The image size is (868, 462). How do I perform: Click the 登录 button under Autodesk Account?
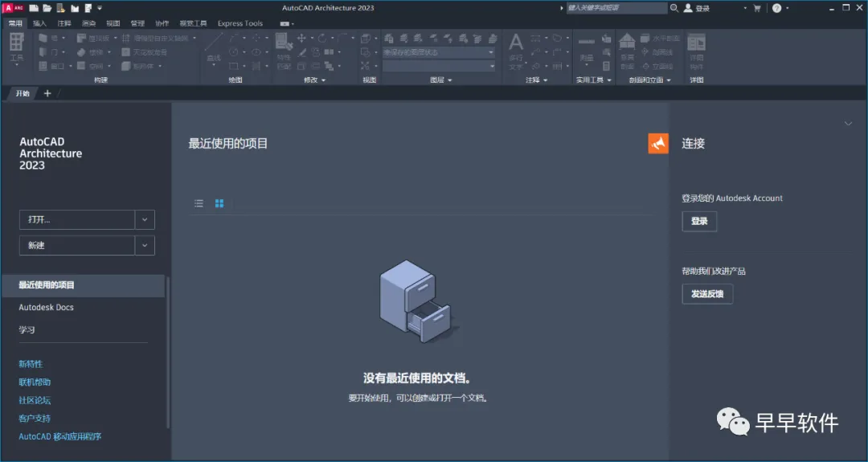700,221
